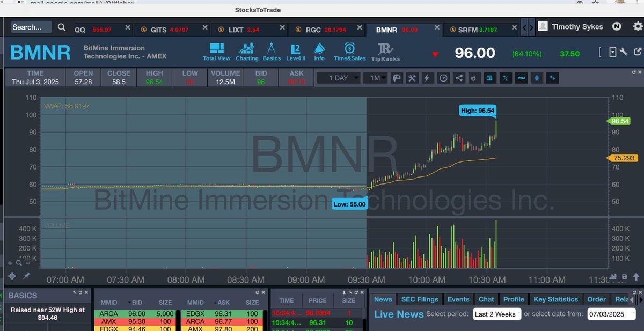Click the N notification badge
This screenshot has width=644, height=331.
(617, 26)
